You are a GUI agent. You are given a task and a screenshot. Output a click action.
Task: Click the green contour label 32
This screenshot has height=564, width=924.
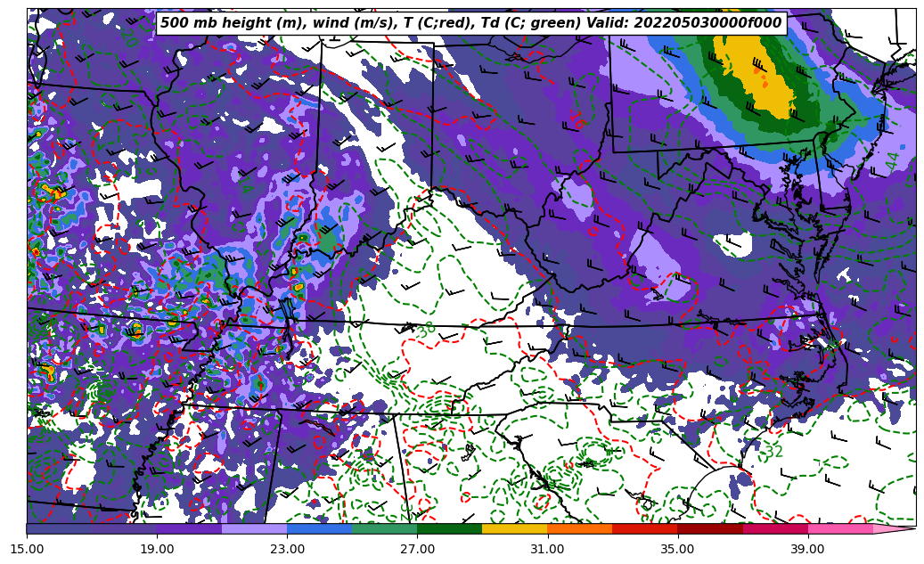point(773,453)
